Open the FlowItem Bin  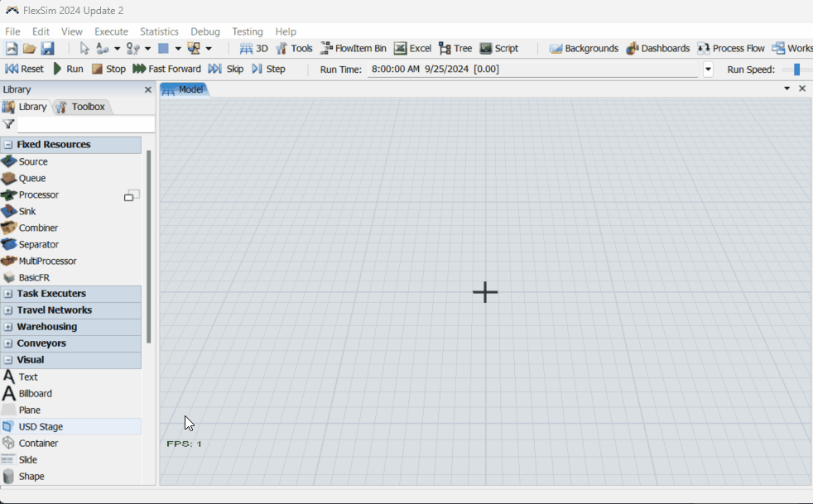pyautogui.click(x=354, y=48)
